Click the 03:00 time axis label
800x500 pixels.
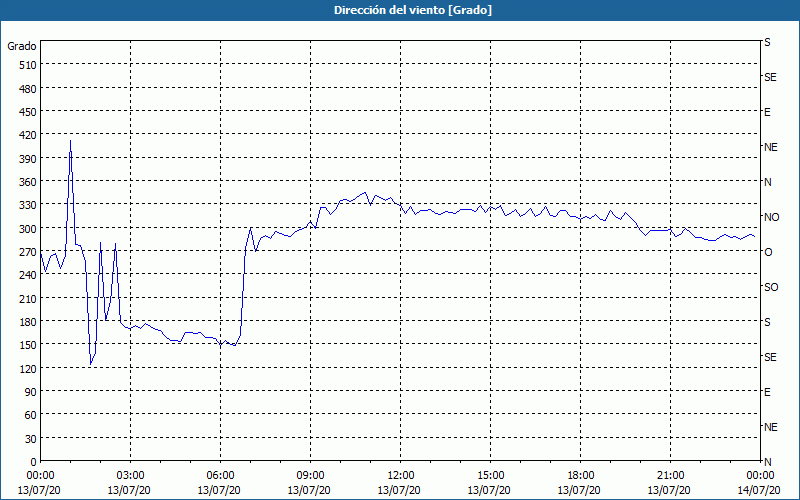pyautogui.click(x=130, y=476)
